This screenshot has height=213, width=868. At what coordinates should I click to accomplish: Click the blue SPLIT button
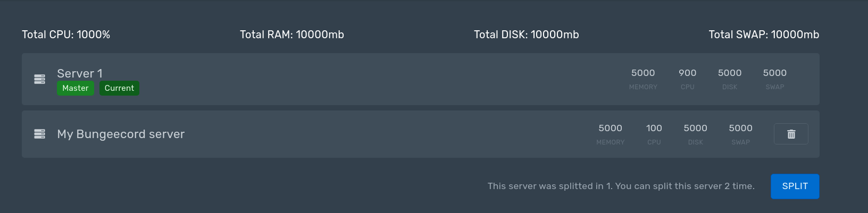(x=795, y=186)
